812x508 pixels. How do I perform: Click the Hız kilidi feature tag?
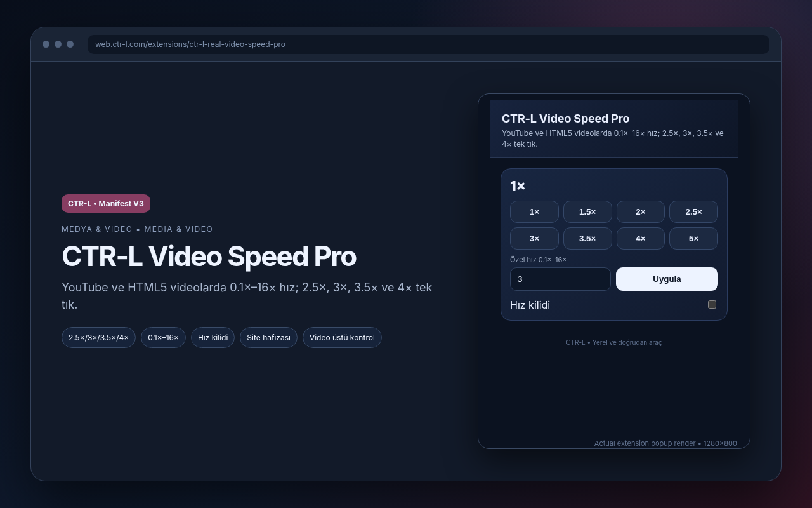click(213, 338)
